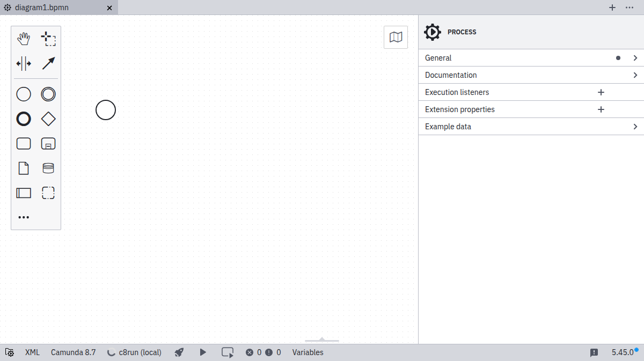Add an Extension property
The image size is (644, 361).
[x=601, y=109]
